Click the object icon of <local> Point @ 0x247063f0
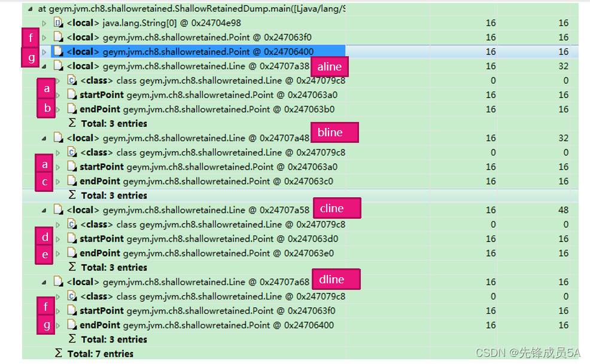Viewport: 590px width, 364px height. tap(58, 37)
